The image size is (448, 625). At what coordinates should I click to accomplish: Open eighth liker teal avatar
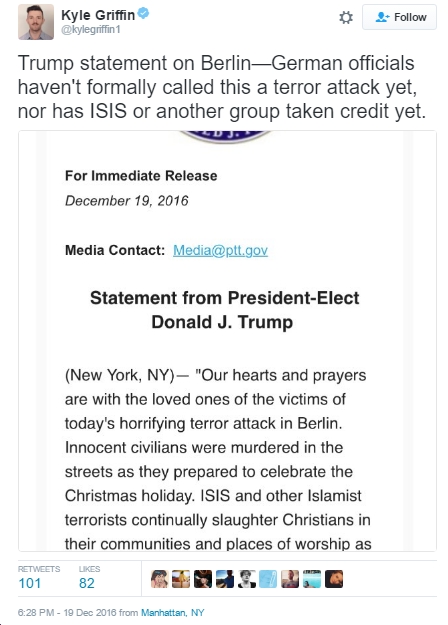tap(312, 579)
